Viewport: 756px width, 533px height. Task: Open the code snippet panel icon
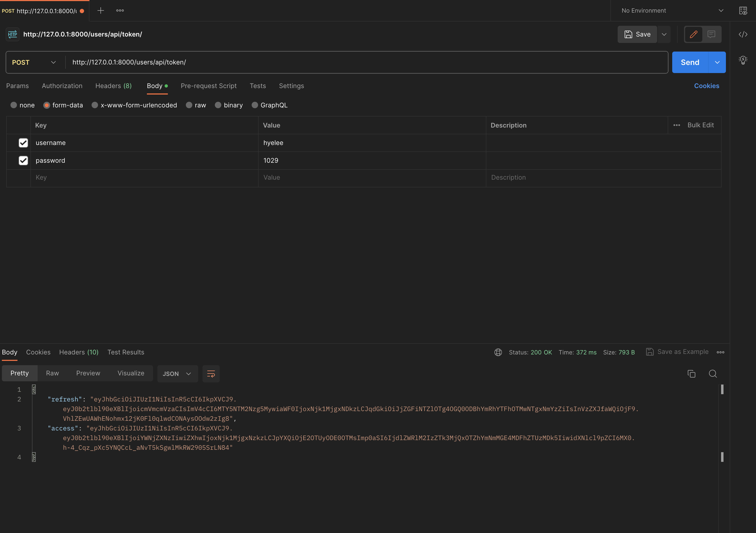pyautogui.click(x=743, y=34)
